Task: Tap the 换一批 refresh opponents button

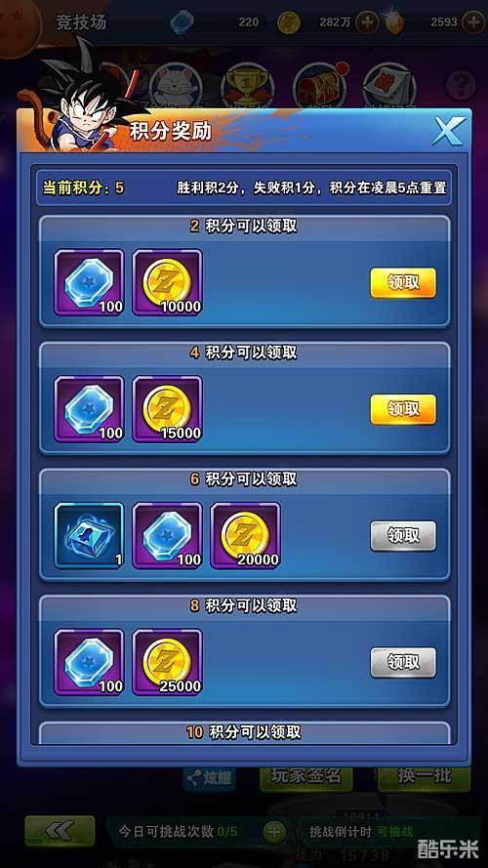Action: 425,776
